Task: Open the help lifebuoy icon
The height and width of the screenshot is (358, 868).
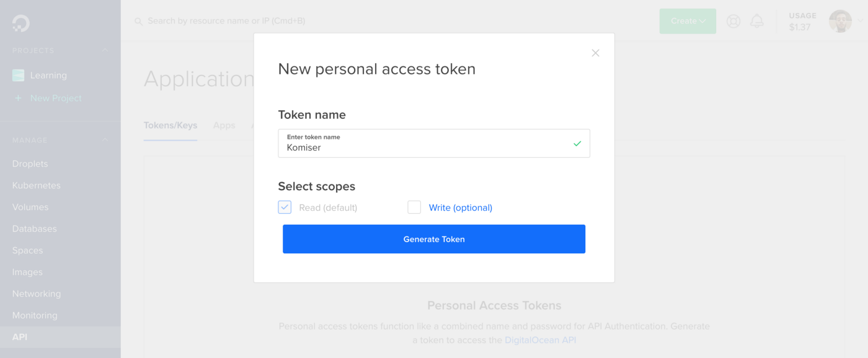Action: [x=733, y=21]
